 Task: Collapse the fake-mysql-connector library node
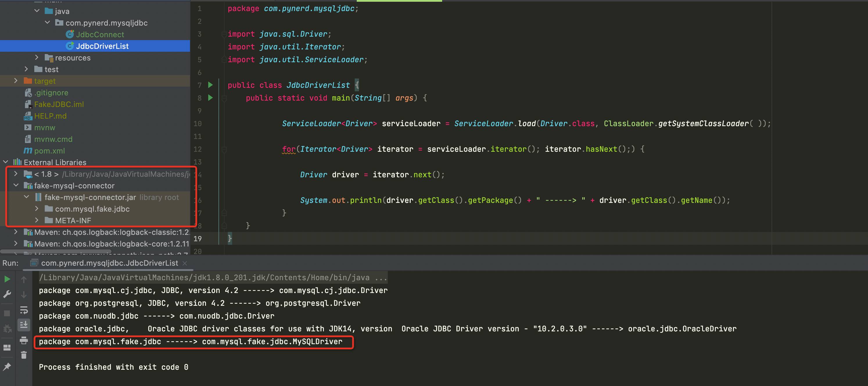(15, 185)
